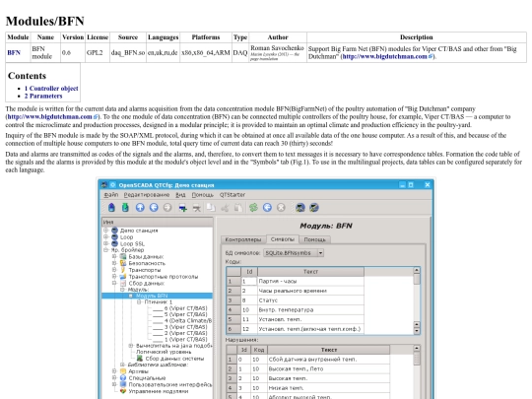
Task: Click the Текст column header in Коды table
Action: click(310, 272)
